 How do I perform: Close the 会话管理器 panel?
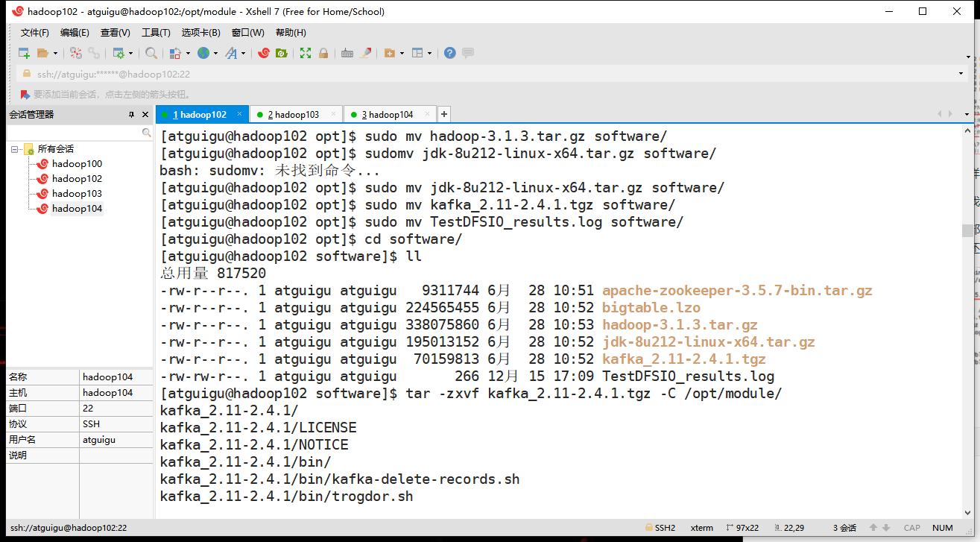click(x=145, y=115)
